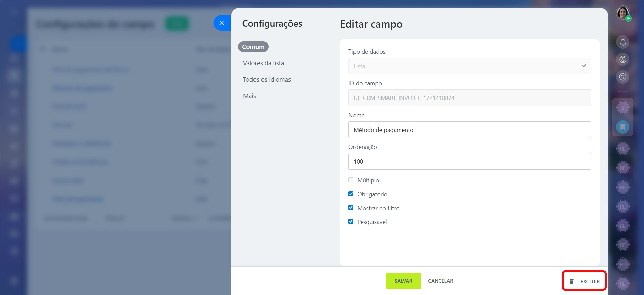This screenshot has height=295, width=644.
Task: Switch to Todos os idiomas section
Action: 267,79
